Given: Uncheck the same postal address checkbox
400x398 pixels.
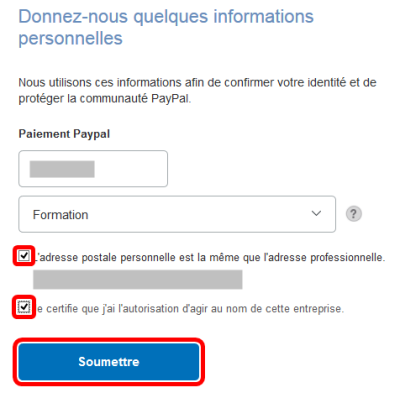Looking at the screenshot, I should (x=24, y=256).
